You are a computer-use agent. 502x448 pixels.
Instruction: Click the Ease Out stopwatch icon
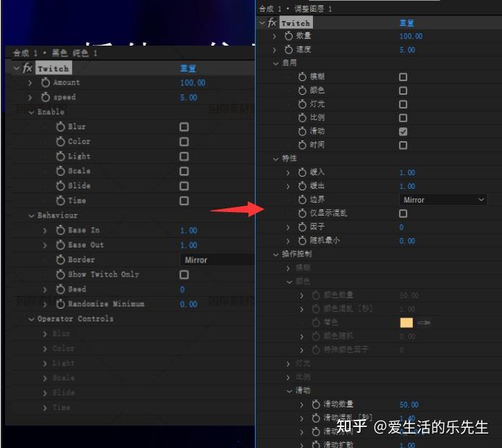60,245
